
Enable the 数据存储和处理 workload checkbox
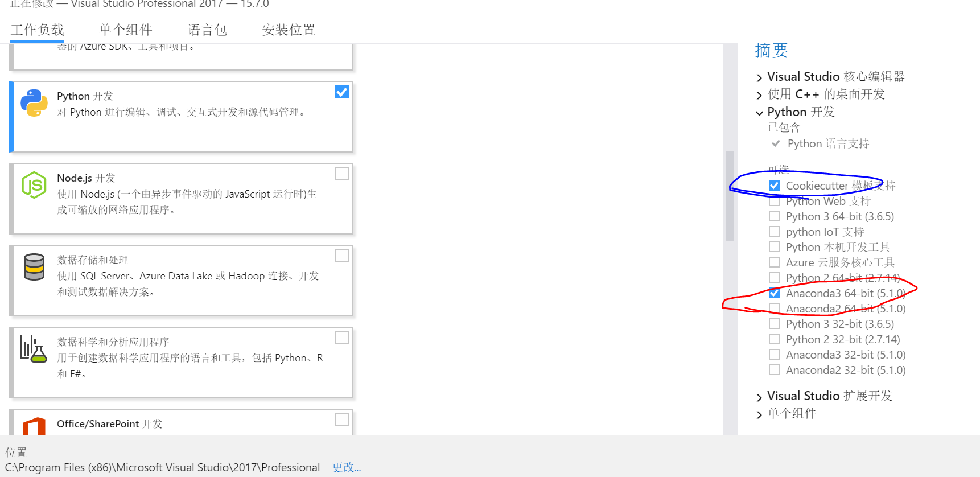342,256
